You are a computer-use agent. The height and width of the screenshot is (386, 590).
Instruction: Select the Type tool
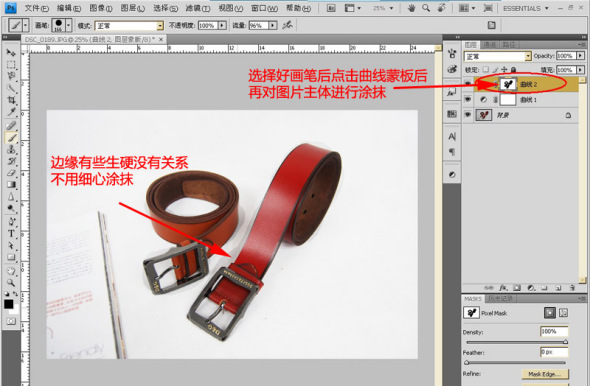pyautogui.click(x=11, y=234)
